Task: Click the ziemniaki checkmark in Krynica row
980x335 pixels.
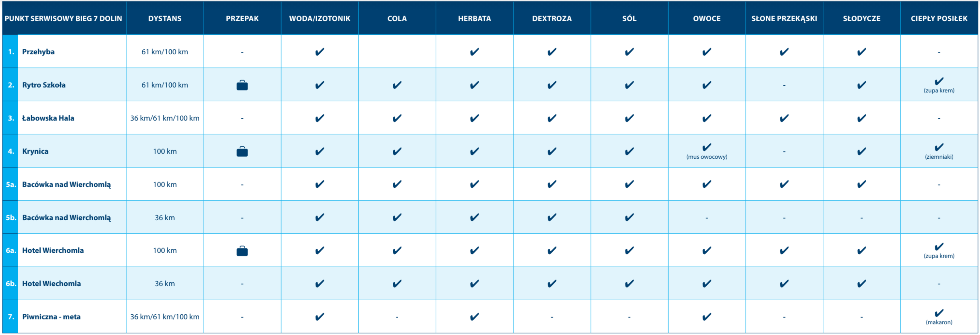Action: click(x=938, y=147)
